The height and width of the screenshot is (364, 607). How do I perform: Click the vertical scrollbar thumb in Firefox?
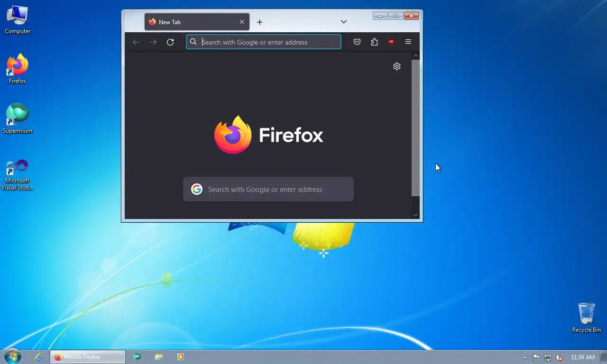[416, 127]
